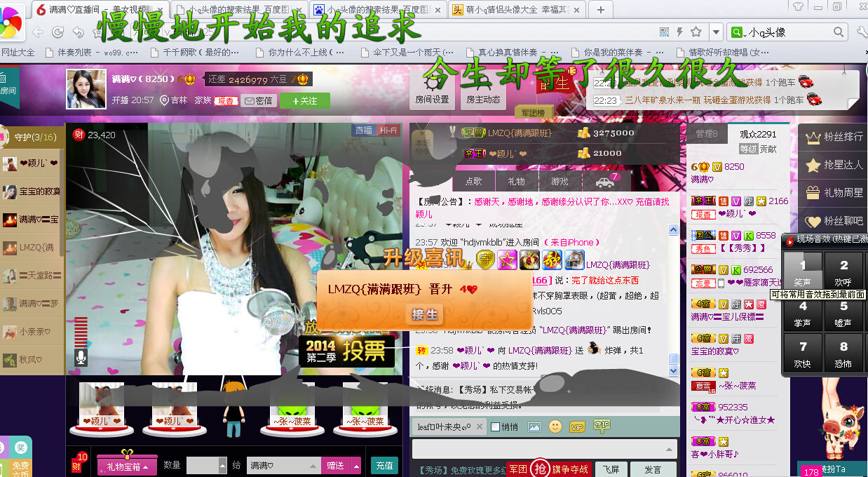Click the lightning speed-mode icon in address bar
This screenshot has height=477, width=868.
[679, 32]
